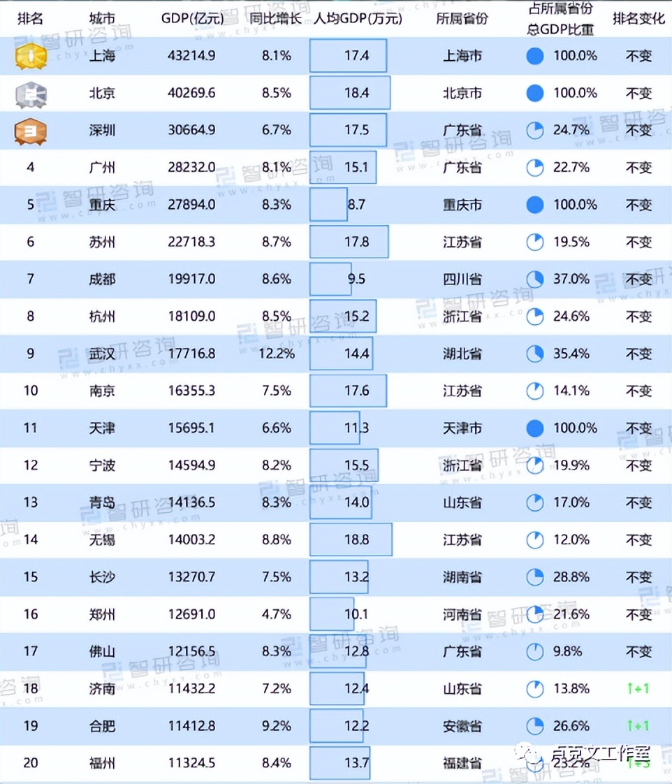Image resolution: width=672 pixels, height=784 pixels.
Task: Click 无锡's 18.8 per-capita GDP bar
Action: click(349, 539)
